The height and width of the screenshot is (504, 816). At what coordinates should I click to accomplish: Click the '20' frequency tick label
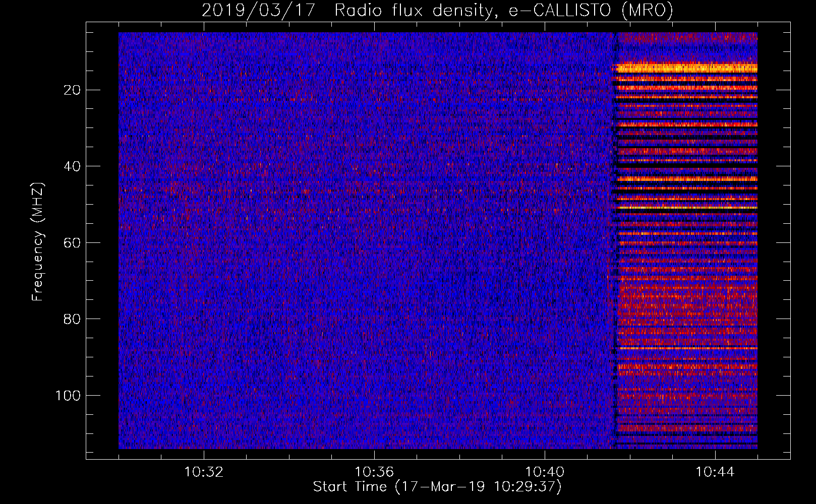(73, 90)
